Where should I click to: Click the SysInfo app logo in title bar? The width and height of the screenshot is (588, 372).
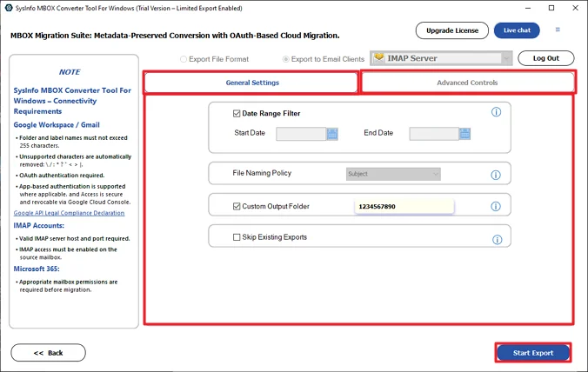(x=9, y=8)
